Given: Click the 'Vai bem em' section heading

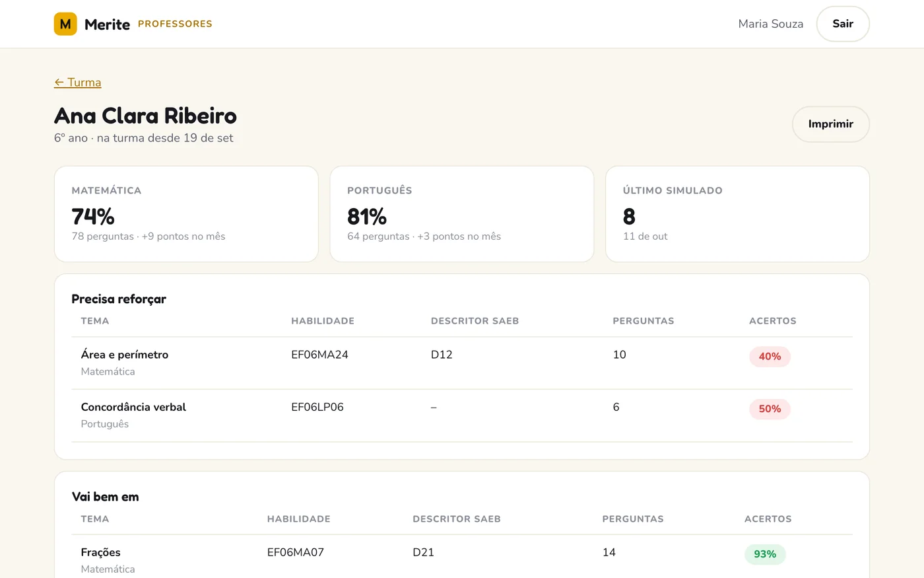Looking at the screenshot, I should pos(105,497).
